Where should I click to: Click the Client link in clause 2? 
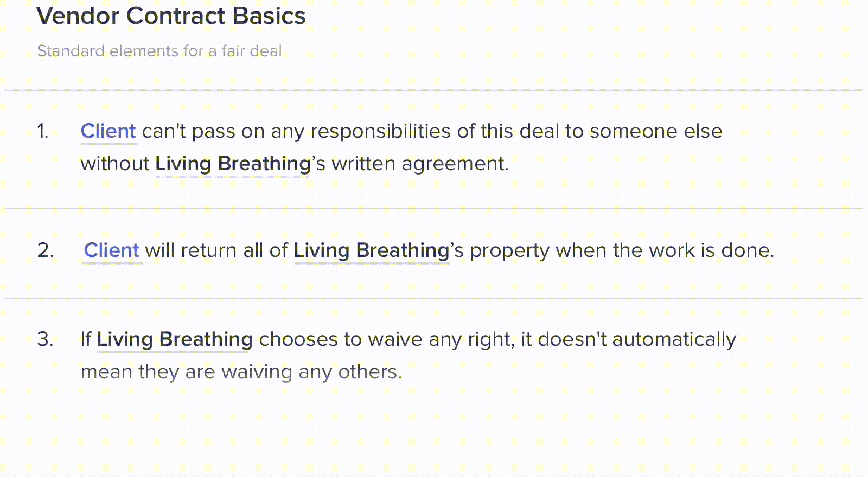(112, 251)
